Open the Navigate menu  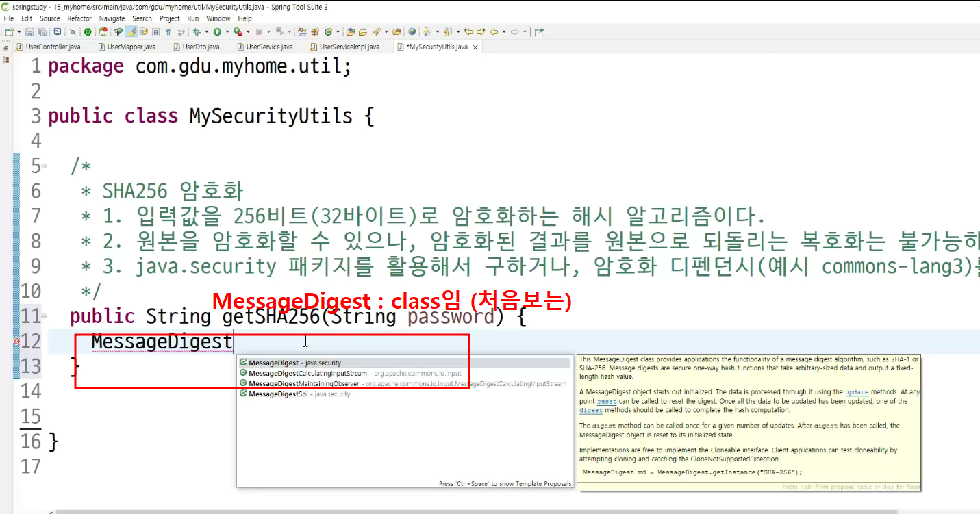point(112,18)
